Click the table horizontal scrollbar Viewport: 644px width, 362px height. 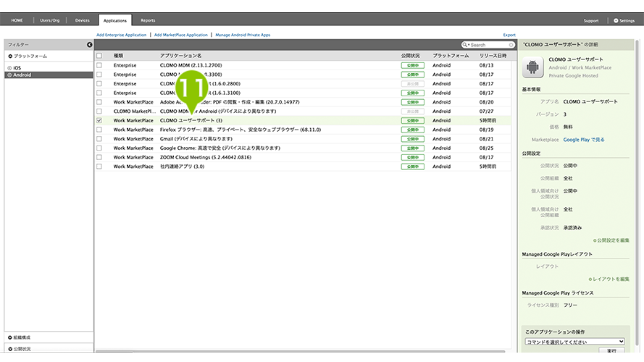coord(300,351)
